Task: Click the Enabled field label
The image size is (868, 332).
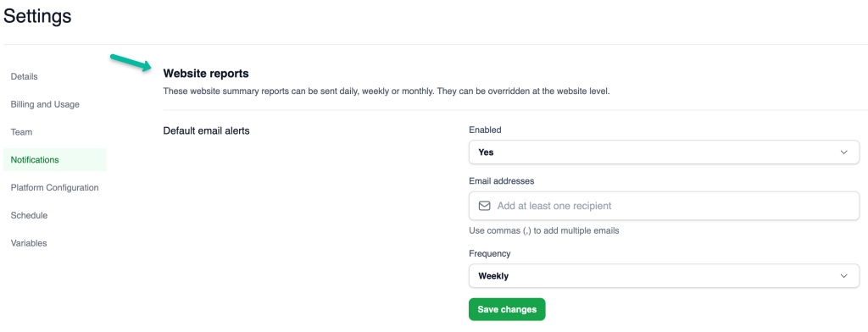Action: [485, 130]
